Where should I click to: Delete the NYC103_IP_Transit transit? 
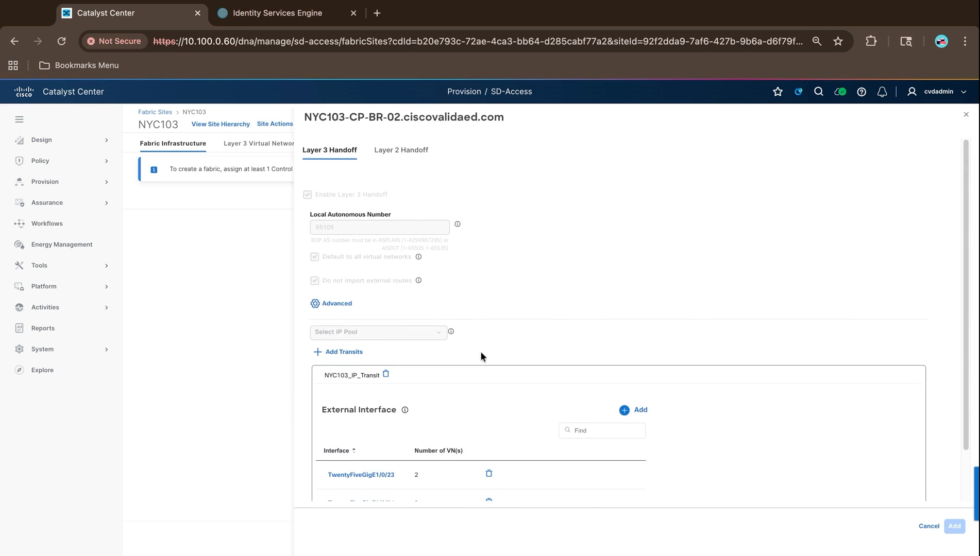pyautogui.click(x=386, y=374)
